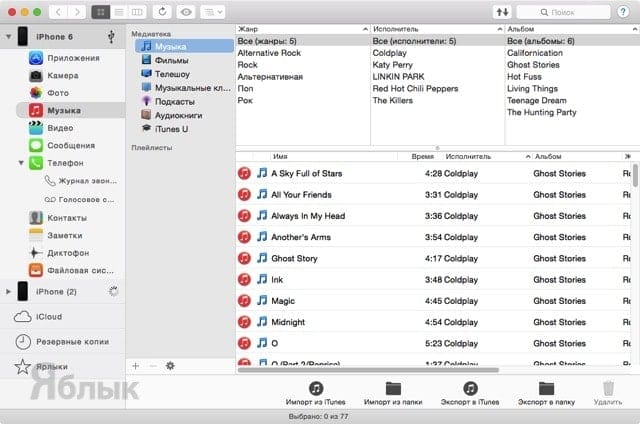The height and width of the screenshot is (424, 640).
Task: Click the refresh toolbar button
Action: point(162,12)
